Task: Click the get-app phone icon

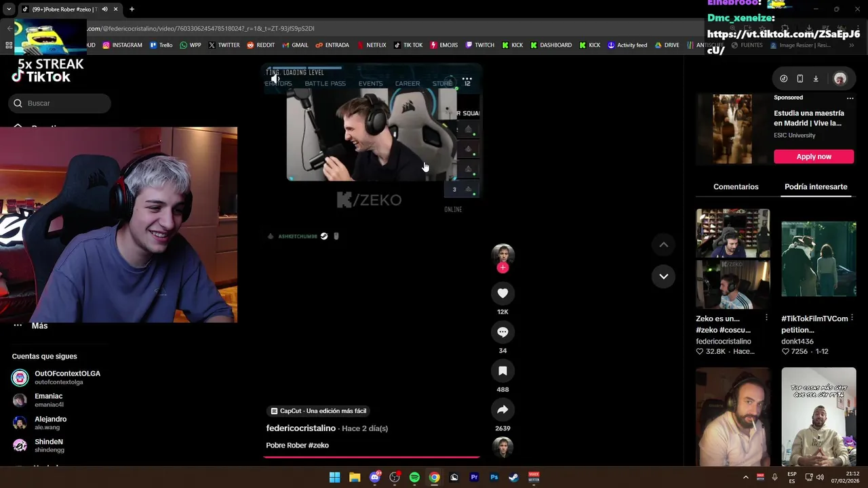Action: click(800, 79)
